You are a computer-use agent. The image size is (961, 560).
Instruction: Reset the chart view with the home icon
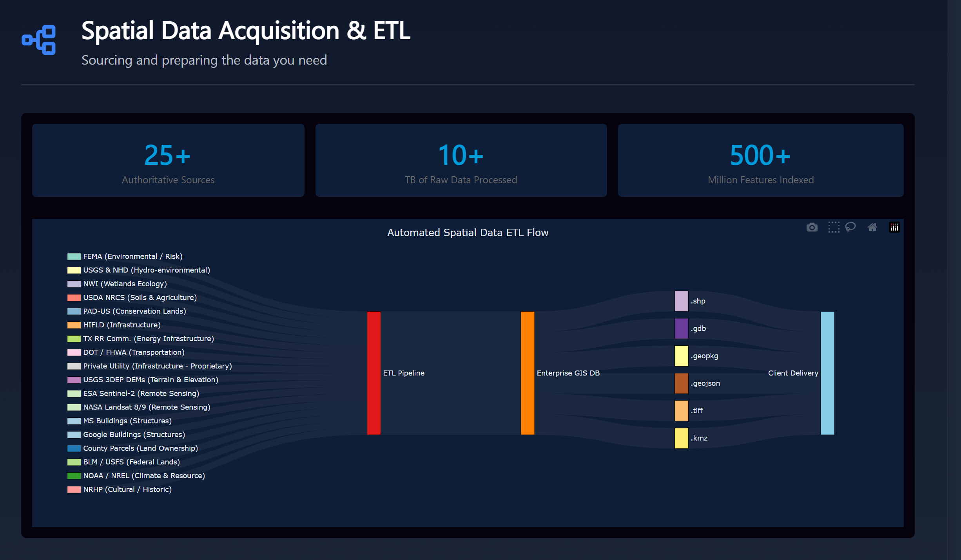[x=872, y=227]
